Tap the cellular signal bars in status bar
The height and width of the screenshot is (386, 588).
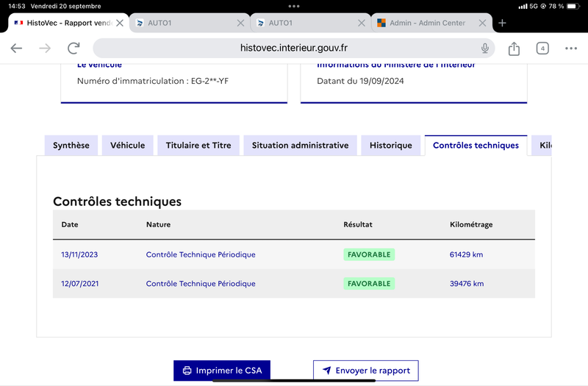(523, 6)
